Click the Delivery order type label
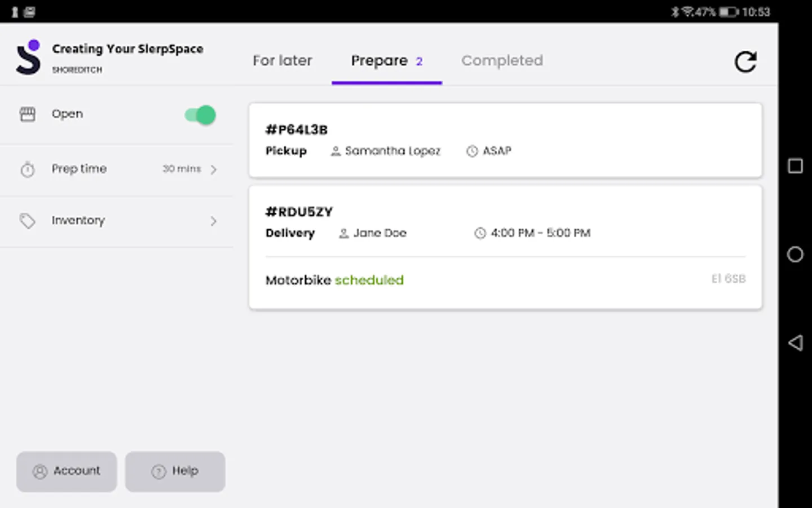Image resolution: width=812 pixels, height=508 pixels. [290, 233]
